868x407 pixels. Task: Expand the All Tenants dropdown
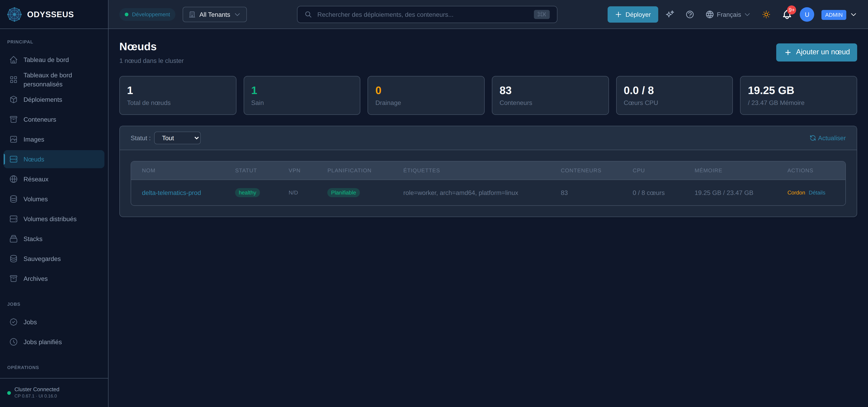(x=215, y=14)
